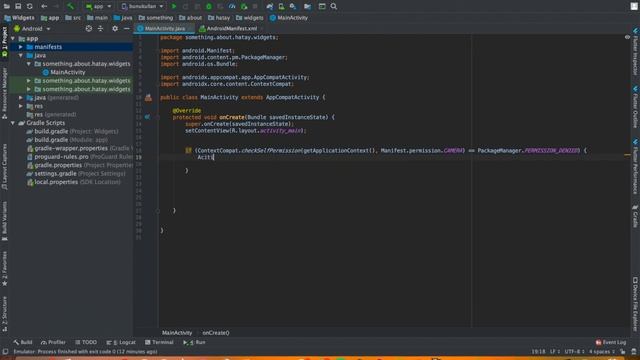Open the Terminal tool window
640x360 pixels.
tap(159, 342)
